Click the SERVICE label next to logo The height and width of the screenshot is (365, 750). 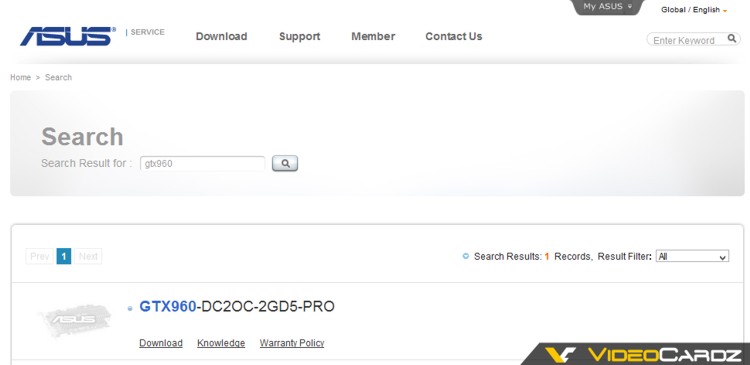pyautogui.click(x=147, y=32)
